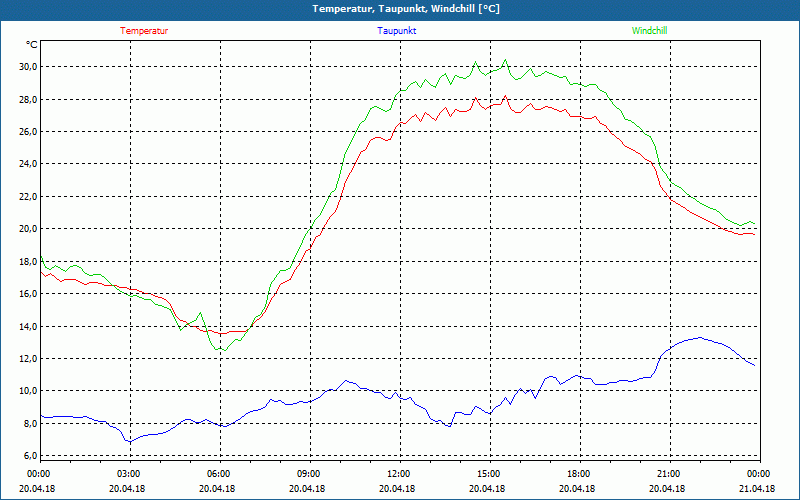This screenshot has height=500, width=800.
Task: Click the 16,0 y-axis value
Action: [29, 293]
